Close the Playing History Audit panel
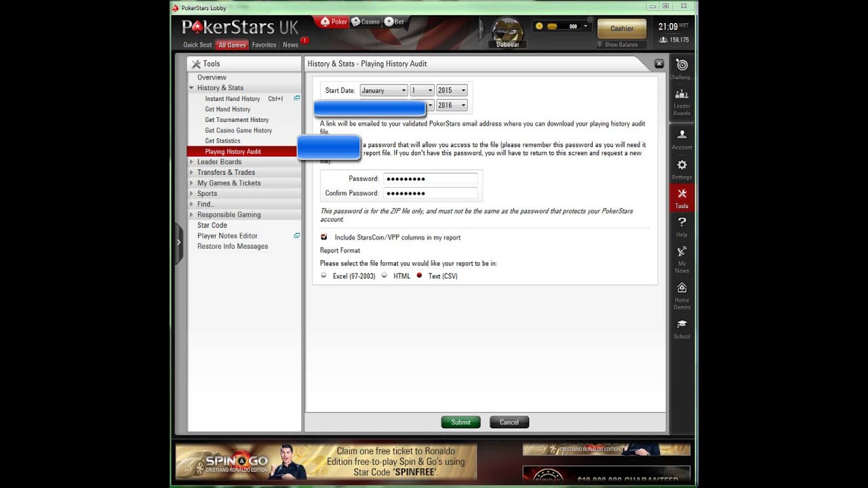The height and width of the screenshot is (488, 868). pyautogui.click(x=658, y=64)
